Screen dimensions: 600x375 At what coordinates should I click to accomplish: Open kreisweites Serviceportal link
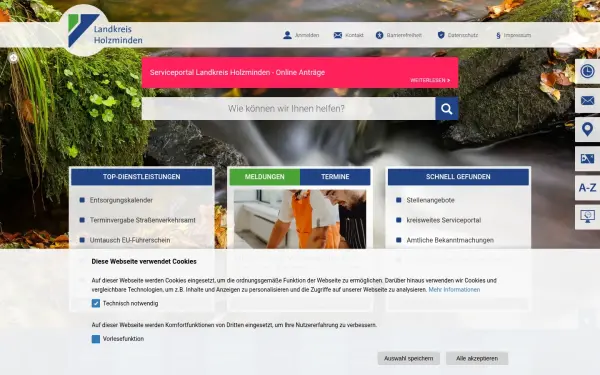[443, 220]
